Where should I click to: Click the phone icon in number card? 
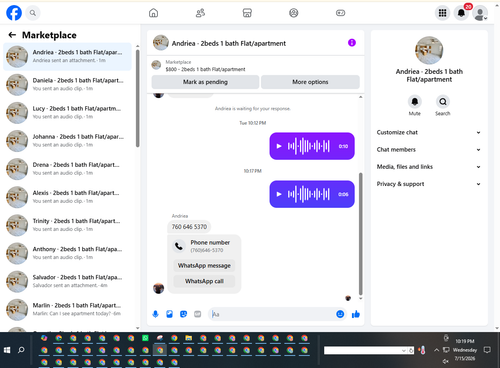179,246
